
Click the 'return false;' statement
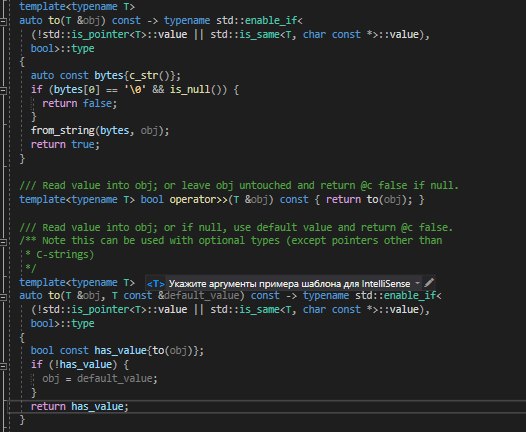pyautogui.click(x=80, y=103)
